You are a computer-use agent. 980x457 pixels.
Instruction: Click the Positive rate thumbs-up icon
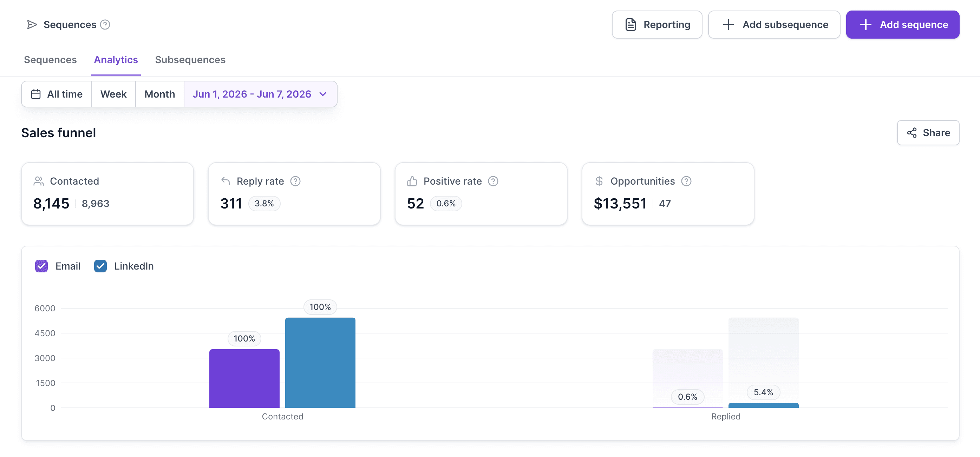(x=412, y=181)
